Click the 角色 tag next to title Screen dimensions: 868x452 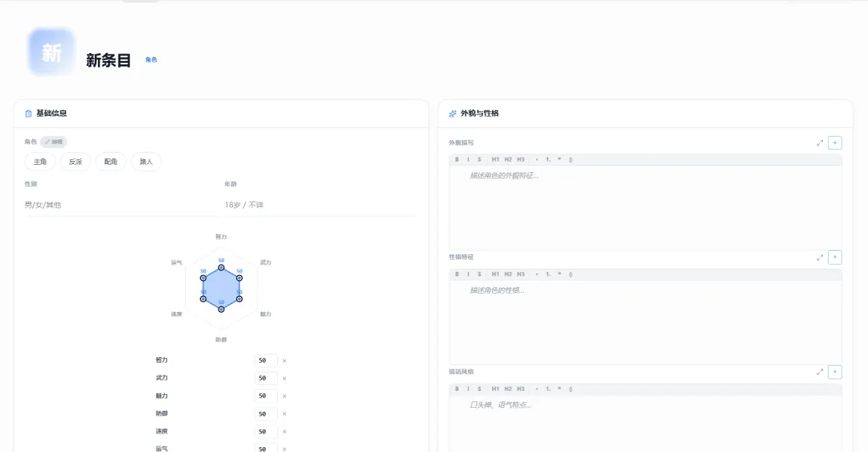(151, 60)
